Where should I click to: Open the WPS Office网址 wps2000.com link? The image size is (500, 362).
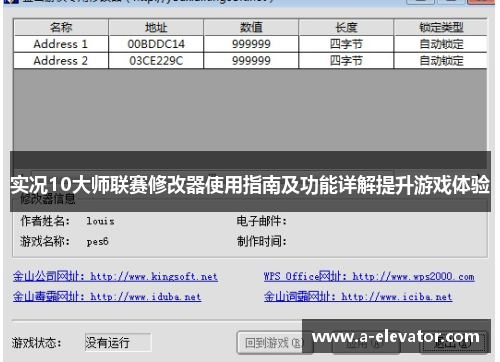(x=369, y=276)
